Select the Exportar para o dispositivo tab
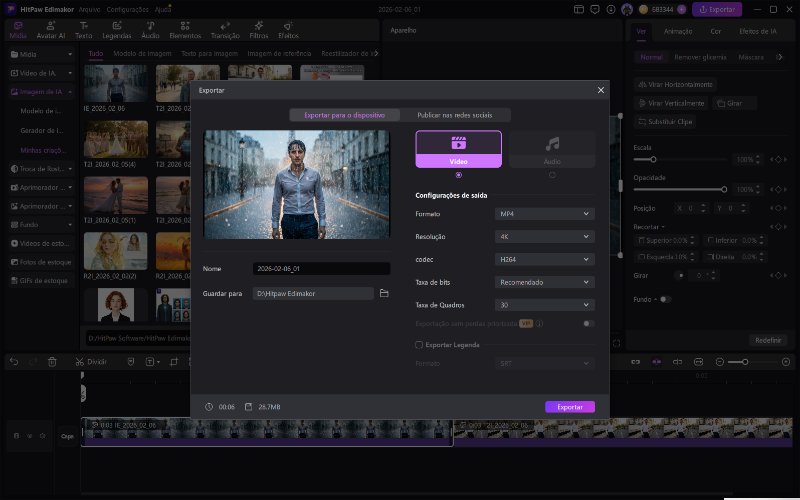This screenshot has height=500, width=800. (x=344, y=115)
